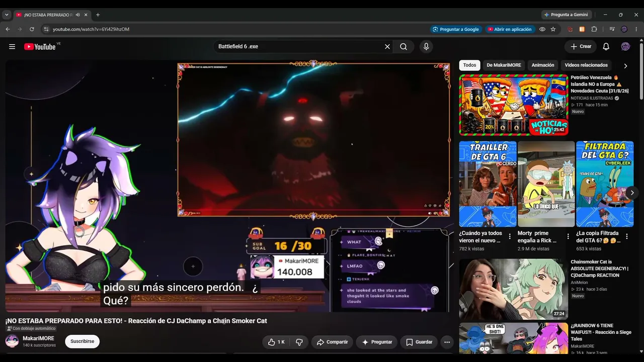Open Trailer de GTA 6 short

(x=488, y=184)
